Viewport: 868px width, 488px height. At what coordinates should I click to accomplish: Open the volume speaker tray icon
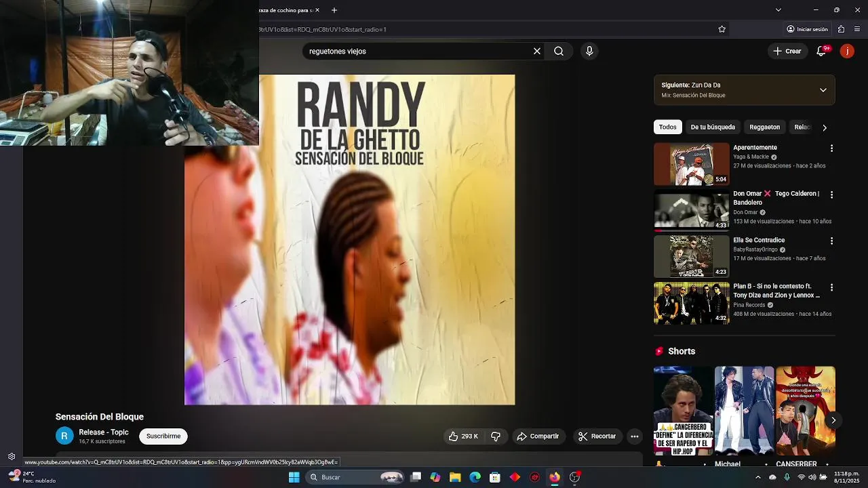[x=812, y=477]
